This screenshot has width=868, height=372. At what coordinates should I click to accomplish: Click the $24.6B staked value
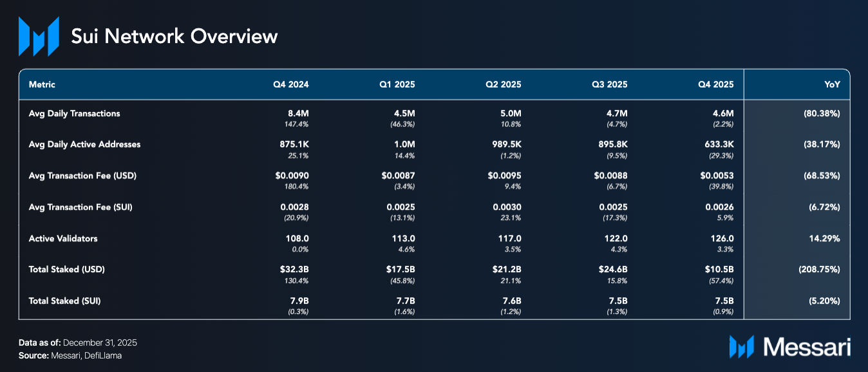point(614,270)
